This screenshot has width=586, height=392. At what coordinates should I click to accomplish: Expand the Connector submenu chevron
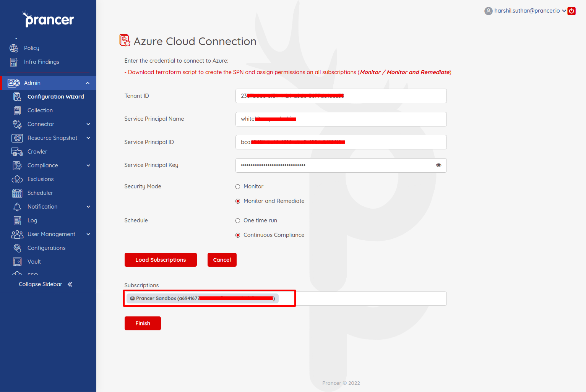[x=88, y=124]
